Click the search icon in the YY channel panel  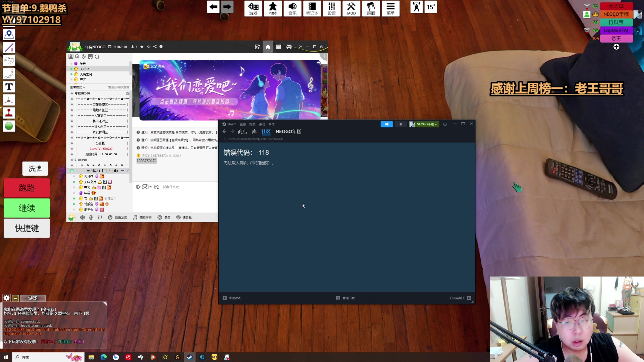(x=97, y=57)
